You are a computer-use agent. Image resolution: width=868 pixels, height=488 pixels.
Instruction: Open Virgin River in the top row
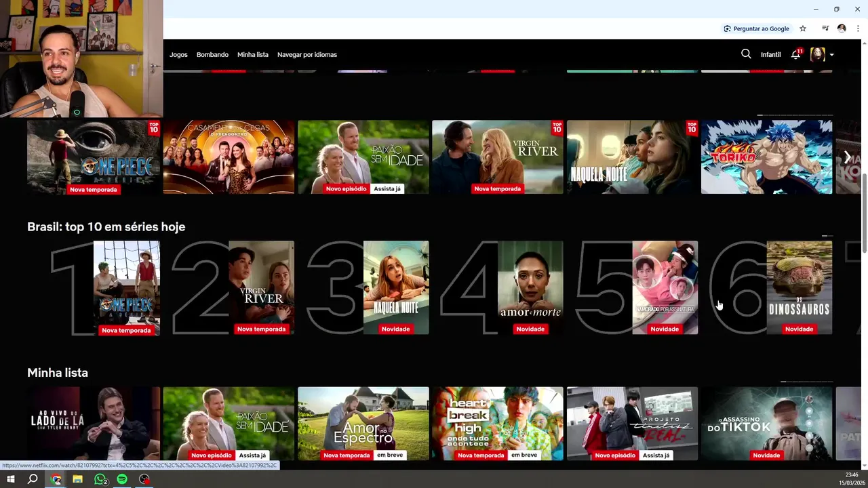point(498,157)
